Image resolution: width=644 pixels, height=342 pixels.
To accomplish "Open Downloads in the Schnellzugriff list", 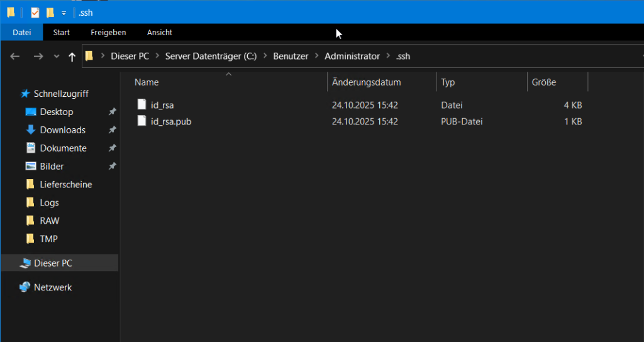I will tap(62, 130).
